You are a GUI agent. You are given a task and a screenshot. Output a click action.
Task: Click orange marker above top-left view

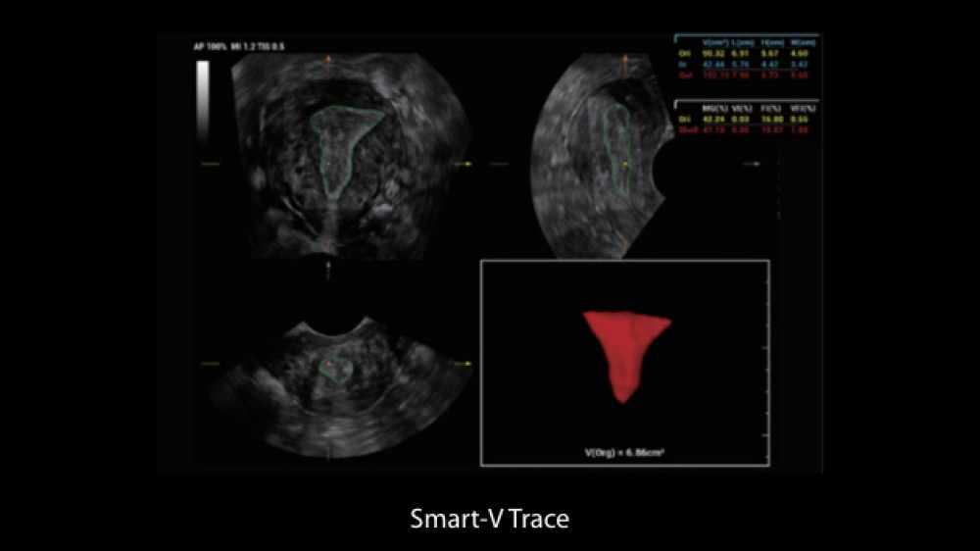point(329,59)
